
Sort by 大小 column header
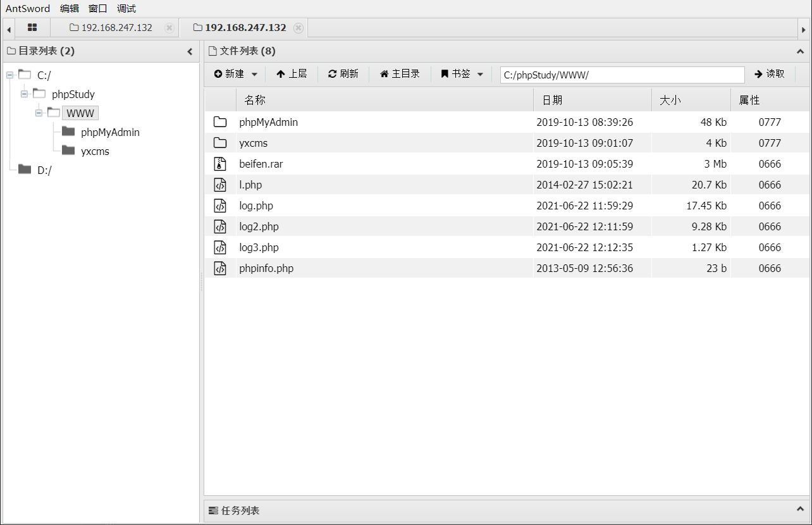click(691, 100)
